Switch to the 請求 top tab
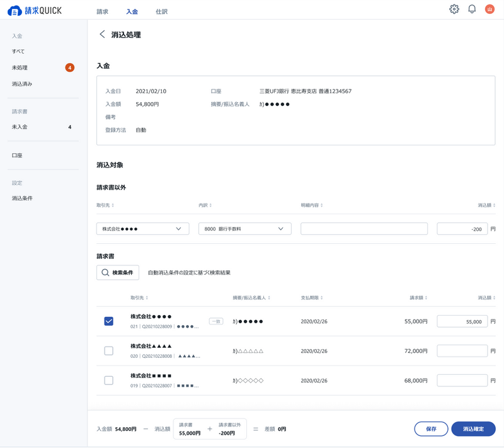504x448 pixels. pyautogui.click(x=102, y=12)
